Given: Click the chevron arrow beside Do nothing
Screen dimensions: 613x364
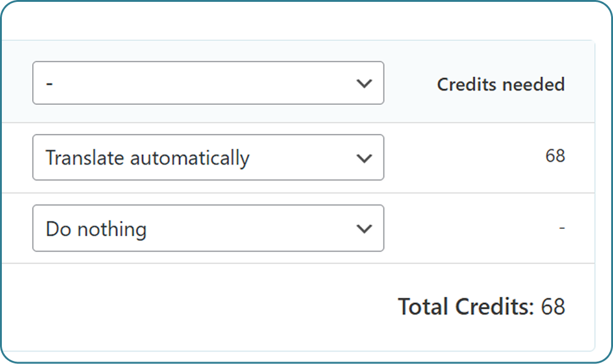Looking at the screenshot, I should pyautogui.click(x=364, y=229).
